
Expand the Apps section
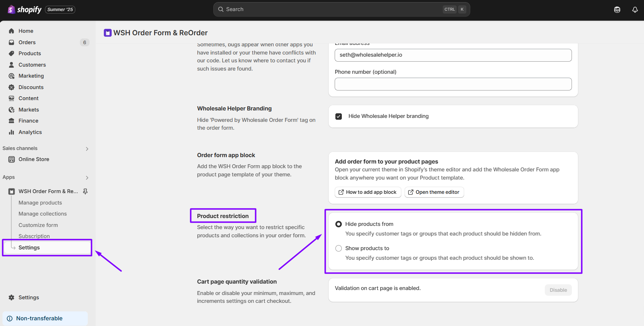[87, 178]
